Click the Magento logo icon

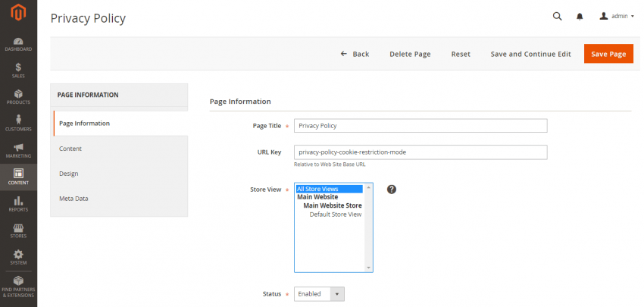click(18, 13)
